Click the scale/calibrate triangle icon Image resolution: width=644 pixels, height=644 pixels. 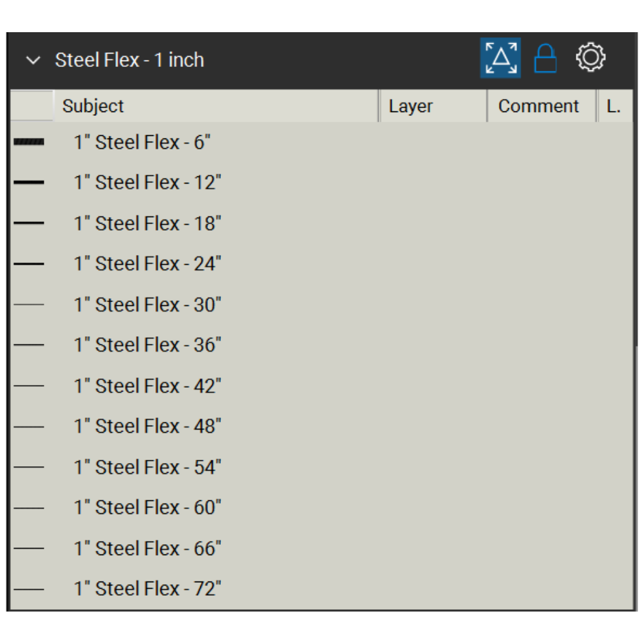pyautogui.click(x=500, y=58)
